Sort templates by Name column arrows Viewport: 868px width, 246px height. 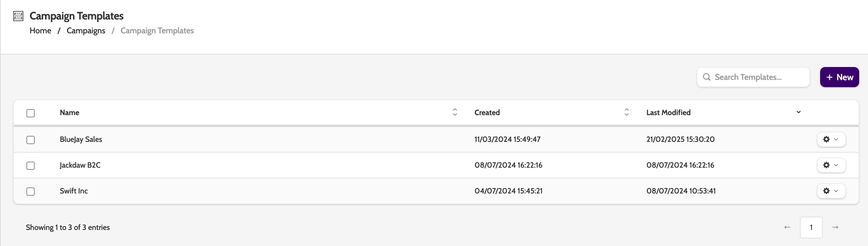tap(454, 112)
